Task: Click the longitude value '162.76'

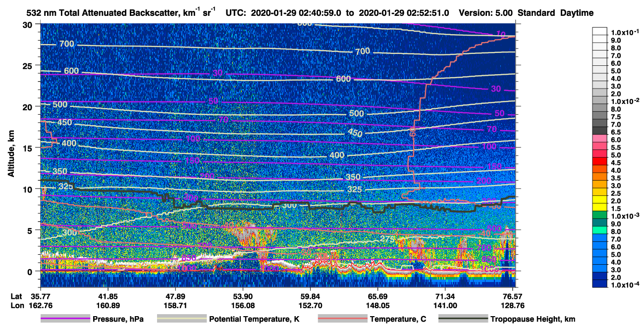Action: tap(41, 306)
